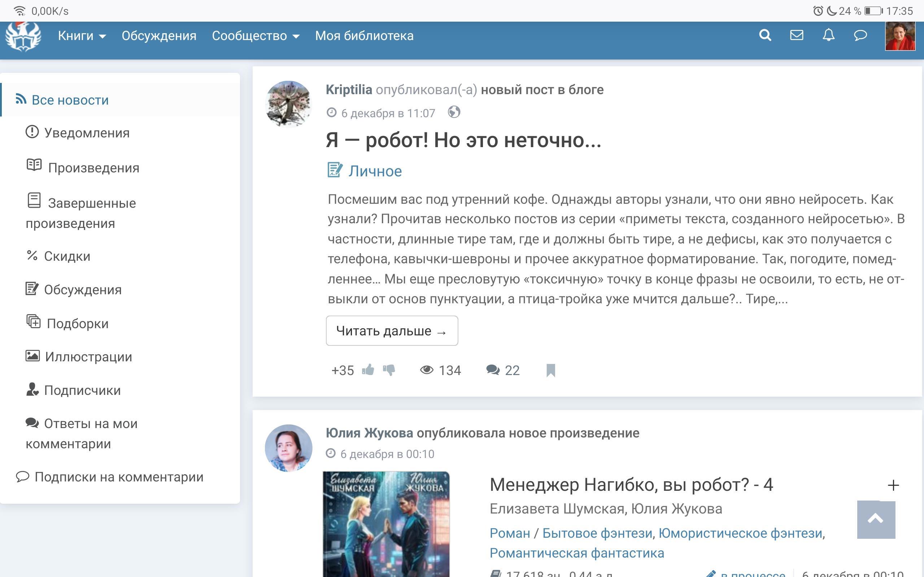Click the Читать дальше button
This screenshot has width=924, height=577.
392,331
